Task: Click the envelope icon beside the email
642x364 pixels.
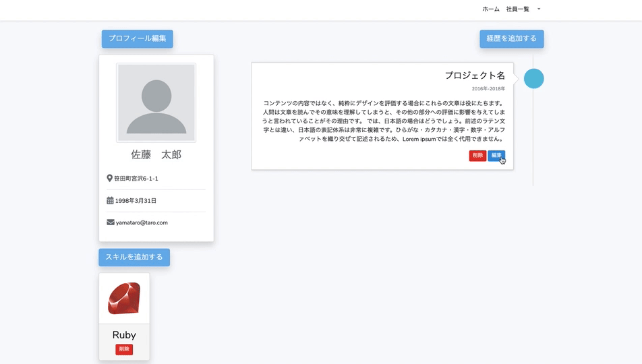Action: pyautogui.click(x=110, y=222)
